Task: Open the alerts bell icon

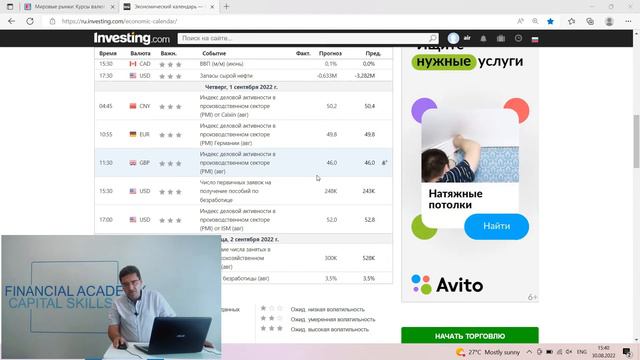Action: click(x=483, y=38)
